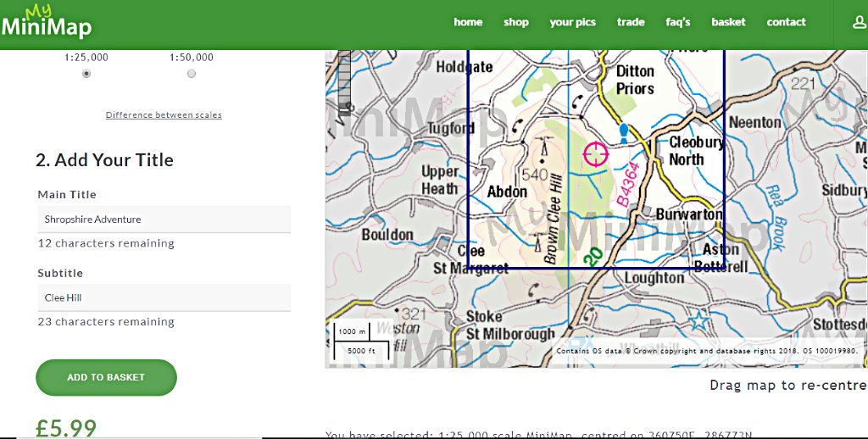Image resolution: width=868 pixels, height=439 pixels.
Task: Click the Drag map to re-centre text
Action: [x=788, y=386]
